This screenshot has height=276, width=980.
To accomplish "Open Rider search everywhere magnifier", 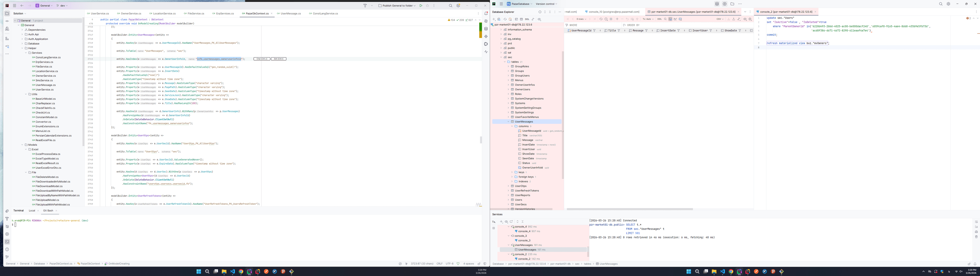I will (450, 6).
